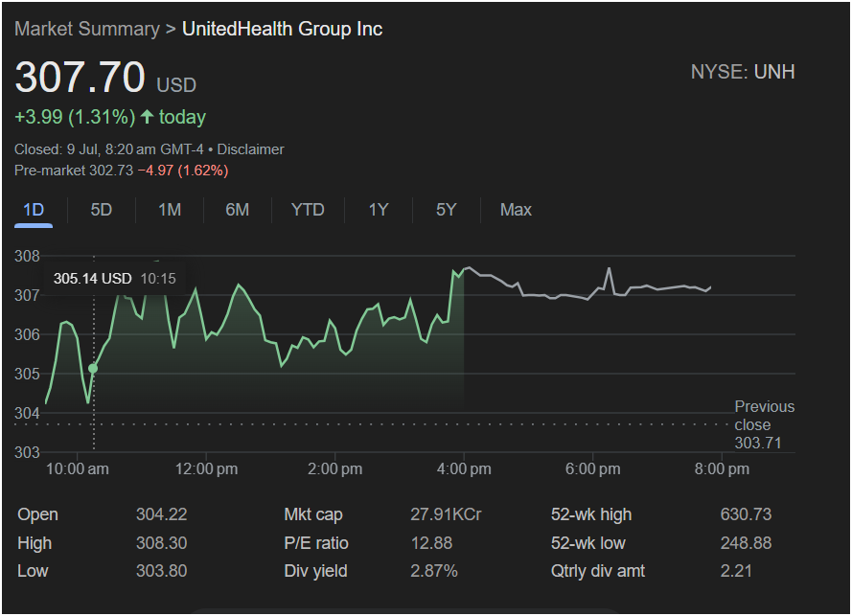Show the 6M price chart
The image size is (852, 616).
point(237,210)
